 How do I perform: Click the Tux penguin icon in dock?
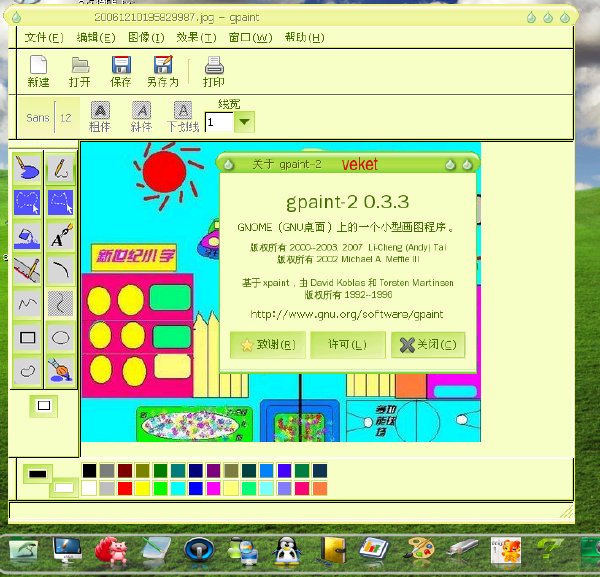coord(286,551)
